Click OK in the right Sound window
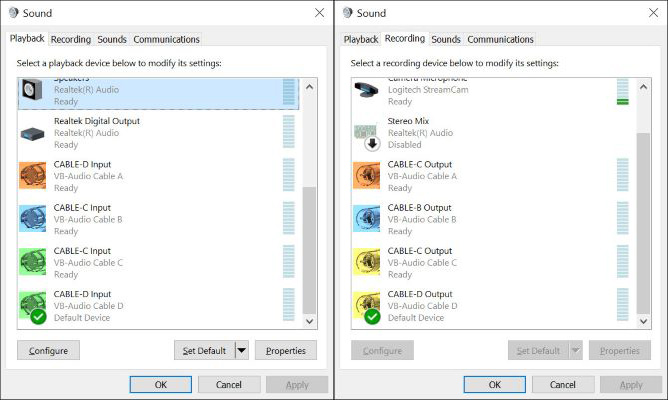The height and width of the screenshot is (400, 668). coord(495,385)
